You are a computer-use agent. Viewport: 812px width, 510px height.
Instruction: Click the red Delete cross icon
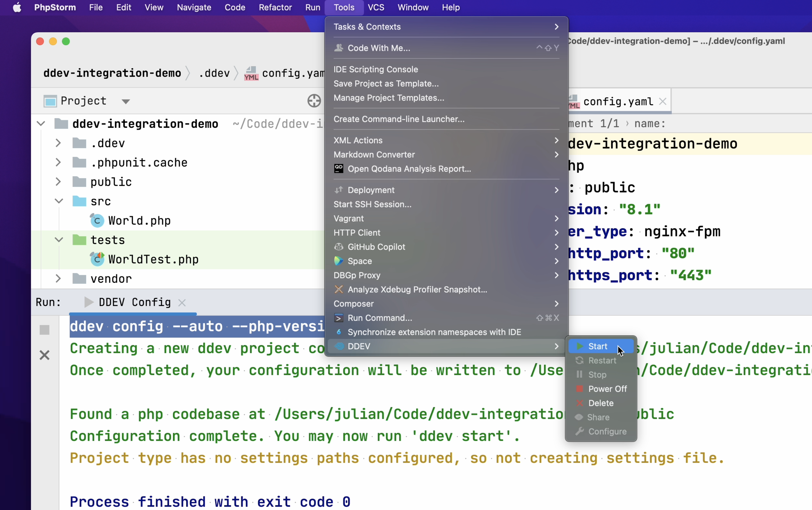579,403
